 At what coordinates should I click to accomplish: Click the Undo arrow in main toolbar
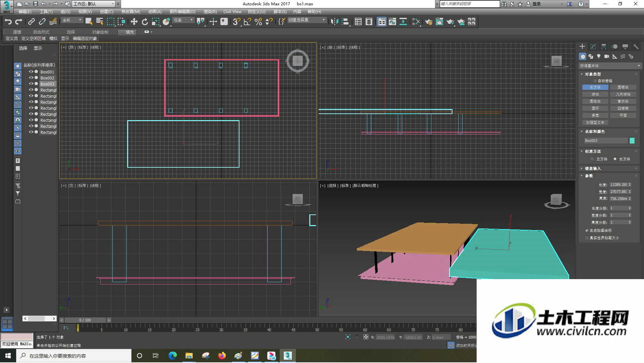click(x=8, y=22)
